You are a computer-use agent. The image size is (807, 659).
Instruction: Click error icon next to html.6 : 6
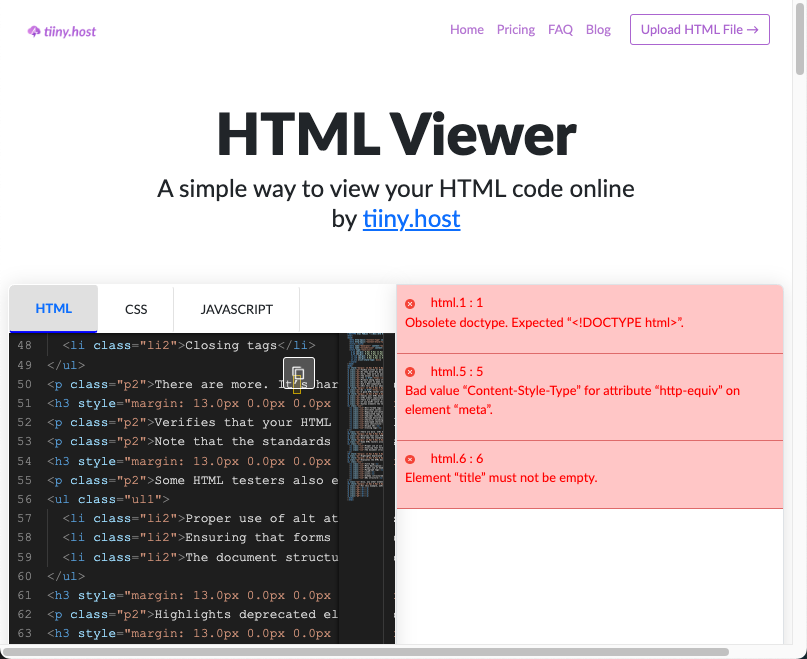[410, 459]
